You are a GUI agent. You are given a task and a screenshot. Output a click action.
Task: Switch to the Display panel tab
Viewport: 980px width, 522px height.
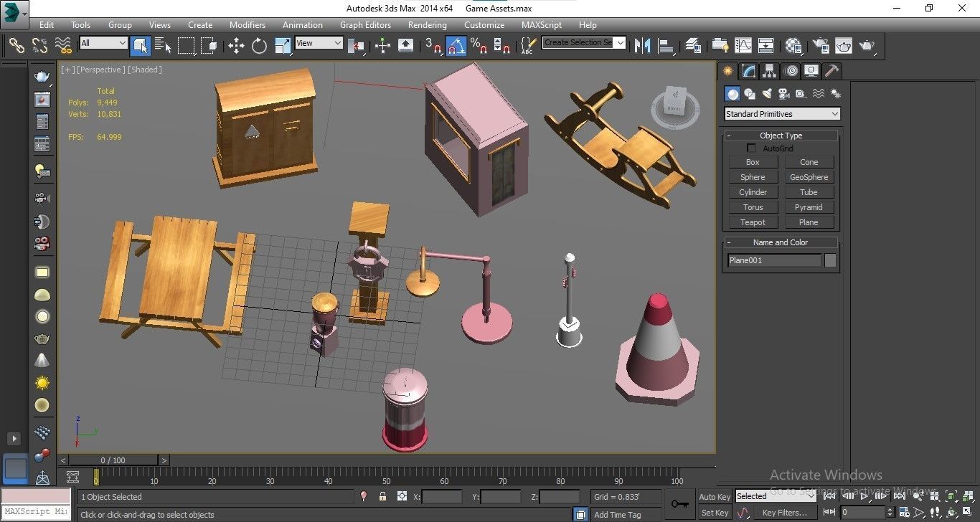811,71
